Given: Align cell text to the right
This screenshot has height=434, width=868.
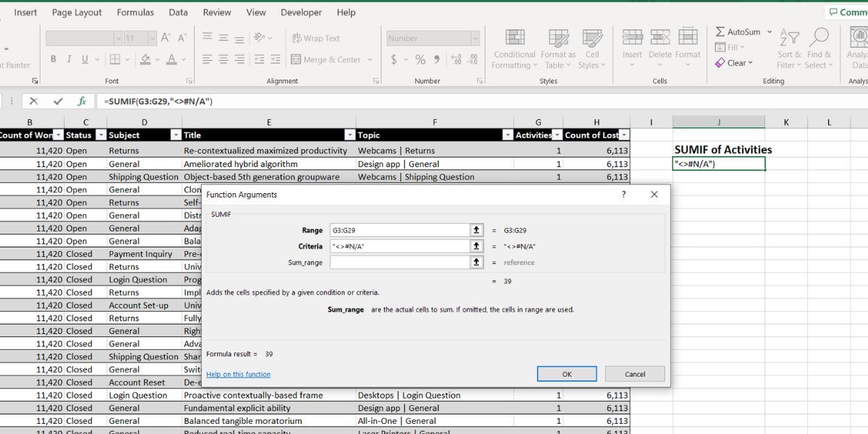Looking at the screenshot, I should (239, 59).
